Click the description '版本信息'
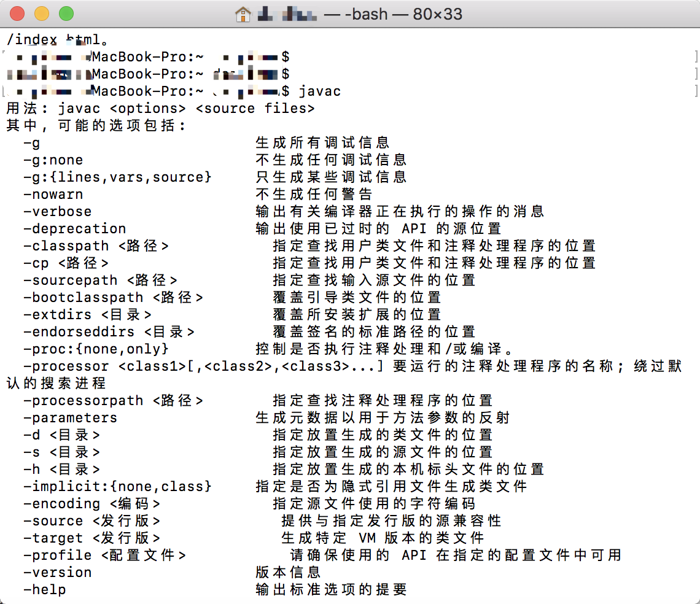700x604 pixels. coord(288,572)
